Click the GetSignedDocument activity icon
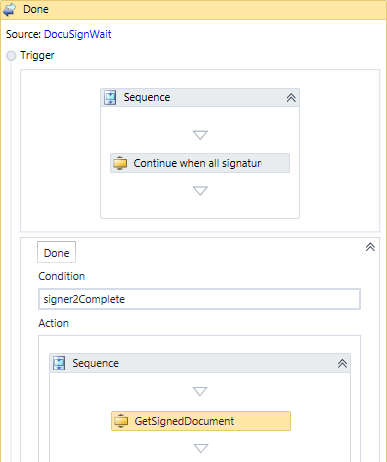The height and width of the screenshot is (462, 387). click(121, 421)
